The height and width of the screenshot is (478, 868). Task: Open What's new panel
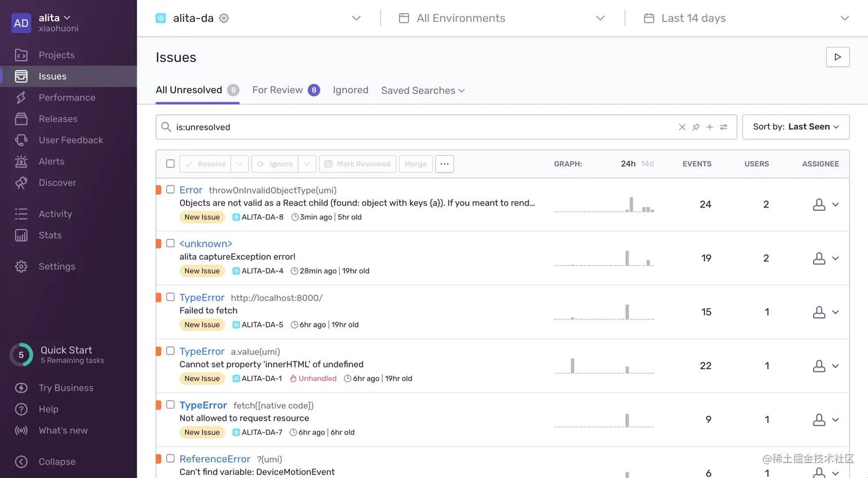point(63,430)
